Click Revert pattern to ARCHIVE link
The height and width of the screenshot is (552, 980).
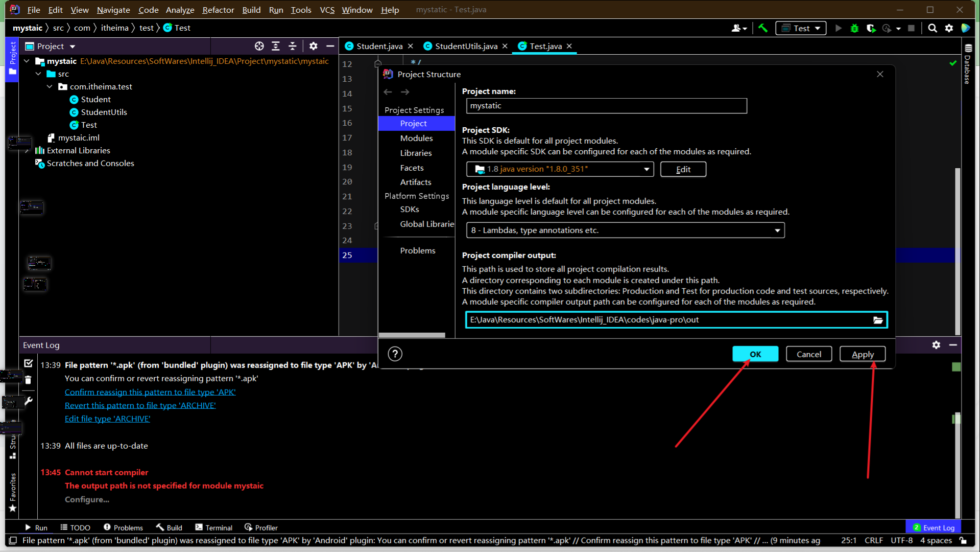(140, 405)
